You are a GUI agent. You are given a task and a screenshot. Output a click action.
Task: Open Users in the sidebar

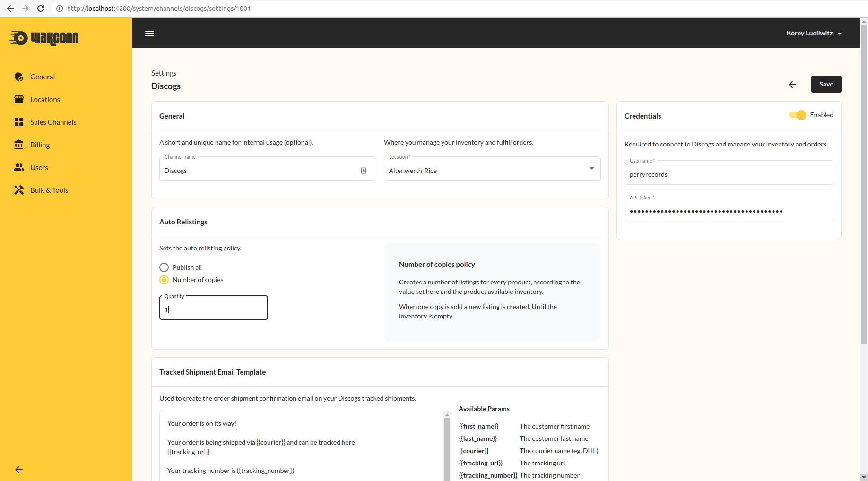66,167
